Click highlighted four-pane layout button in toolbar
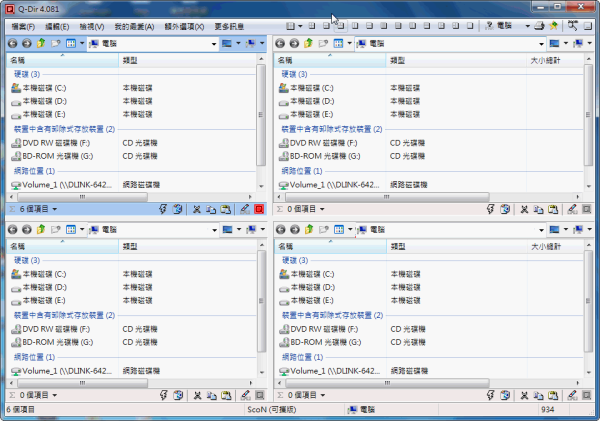600x421 pixels. [341, 26]
